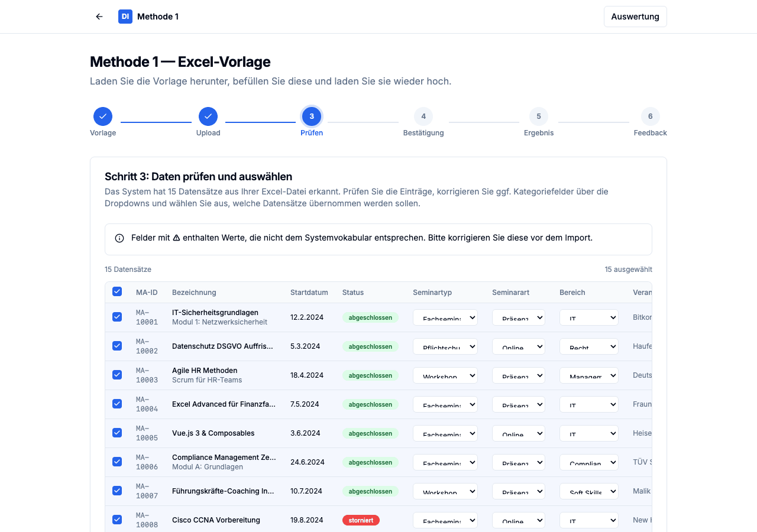Open Seminarart dropdown for Datenschutz DSGVO row
This screenshot has width=757, height=532.
pyautogui.click(x=518, y=346)
